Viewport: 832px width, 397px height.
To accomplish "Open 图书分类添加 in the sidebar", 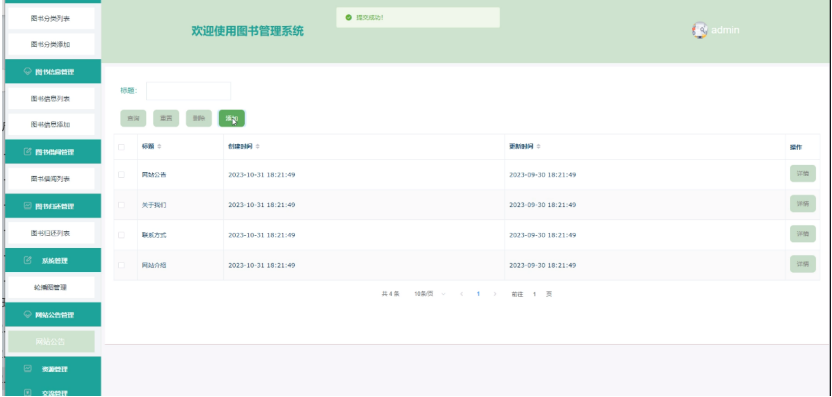I will pyautogui.click(x=51, y=45).
